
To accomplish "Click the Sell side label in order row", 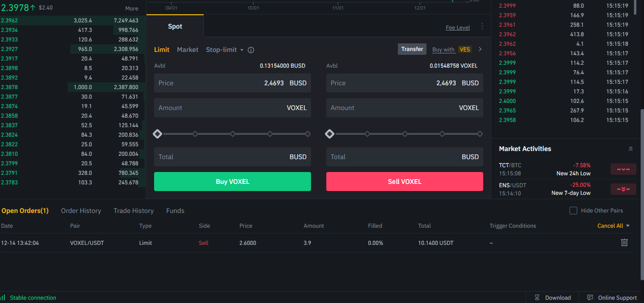I will (204, 243).
